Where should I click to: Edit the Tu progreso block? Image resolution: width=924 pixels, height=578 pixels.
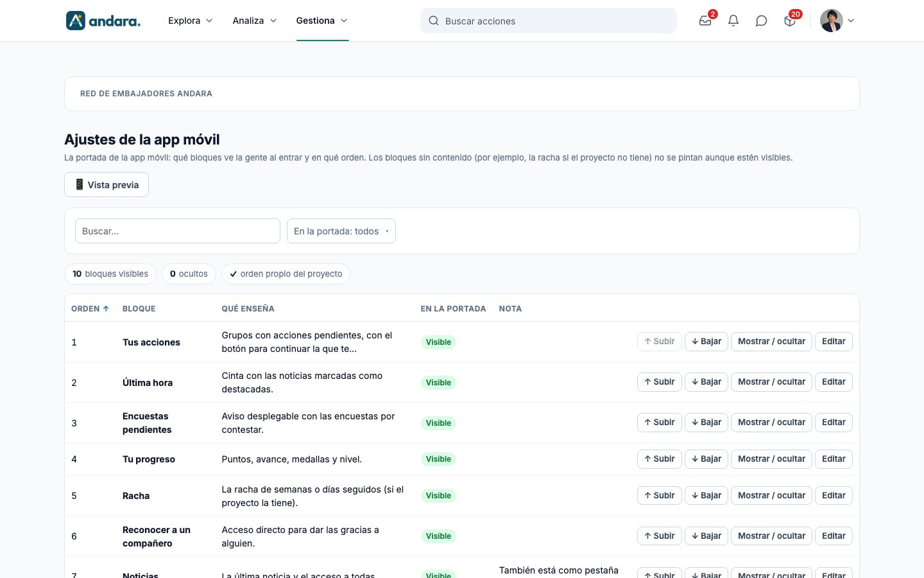834,459
